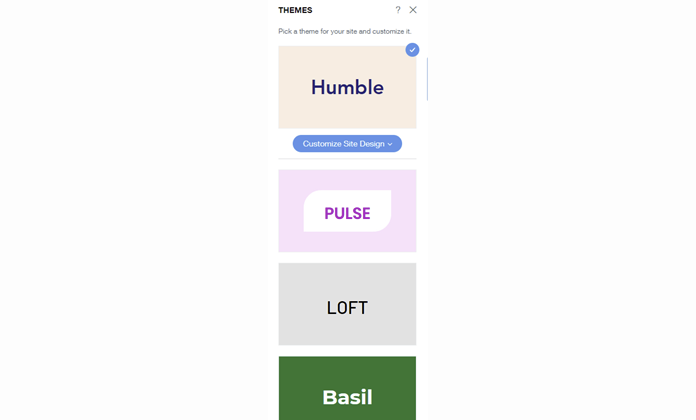
Task: Apply the green Basil theme
Action: tap(347, 388)
